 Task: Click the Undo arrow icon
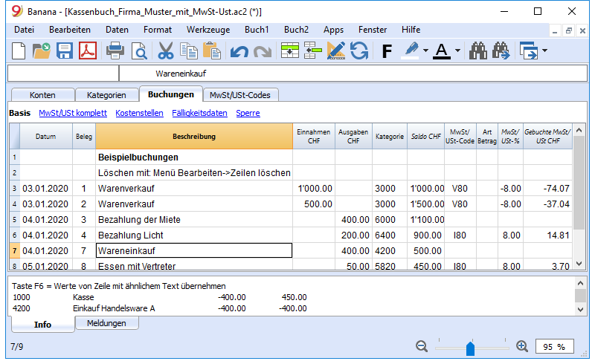(x=239, y=51)
